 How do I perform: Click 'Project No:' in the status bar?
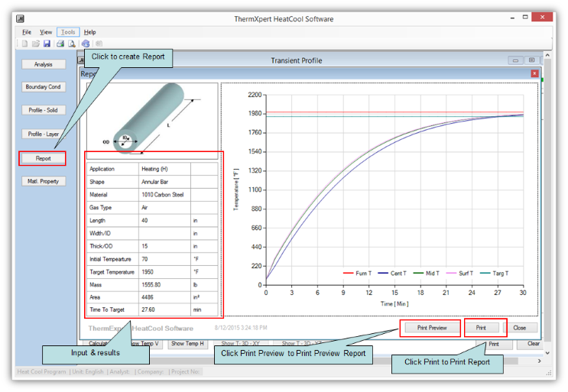point(185,371)
